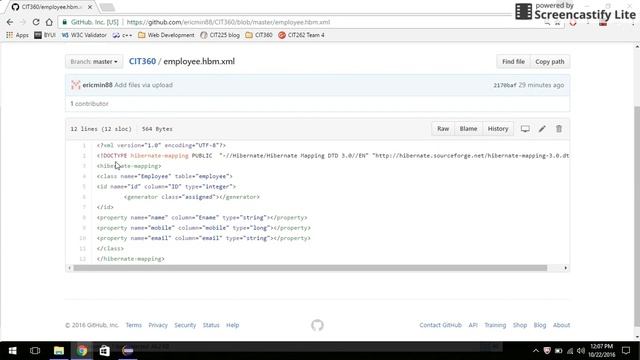Screen dimensions: 640x360
Task: Open the footer API link
Action: 473,325
